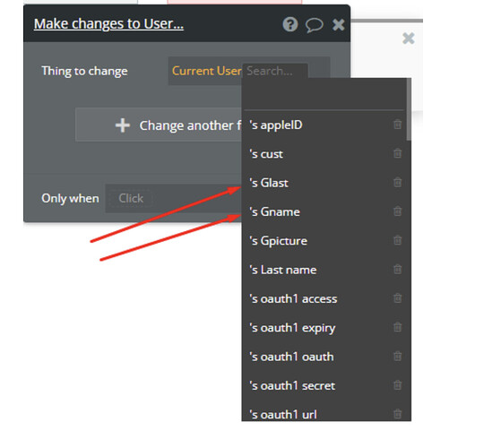Click trash icon beside 's Glast
The height and width of the screenshot is (448, 484).
click(398, 183)
